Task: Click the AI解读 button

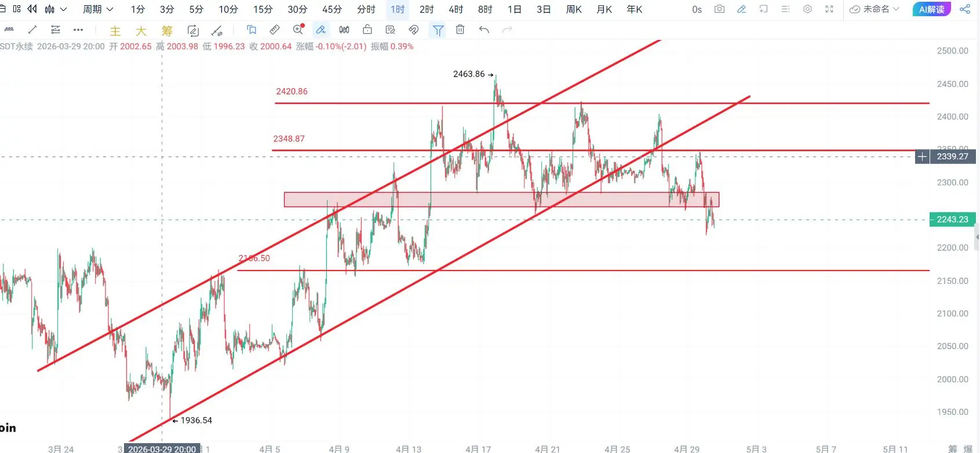Action: tap(931, 9)
